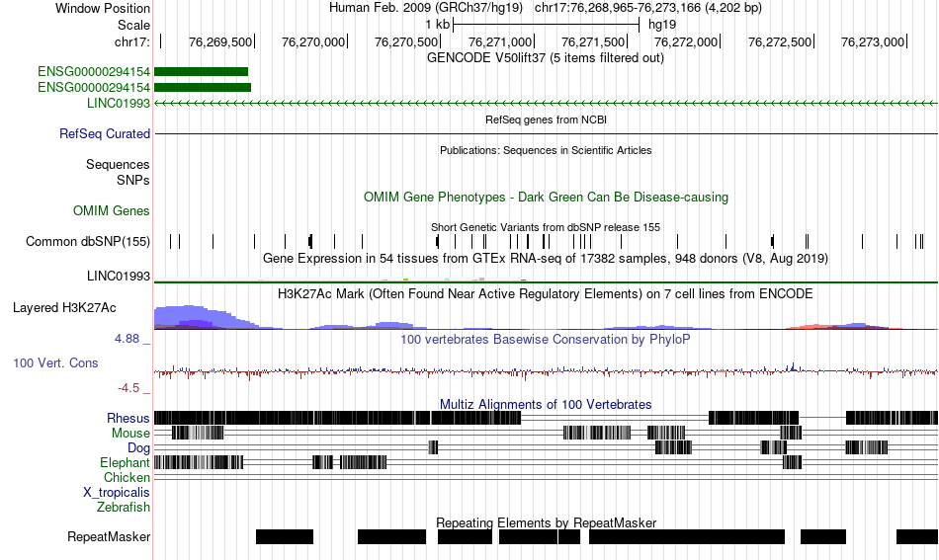The width and height of the screenshot is (939, 560).
Task: Click the Human Feb. 2009 (GRCh37/hg19) assembly text
Action: pos(426,8)
